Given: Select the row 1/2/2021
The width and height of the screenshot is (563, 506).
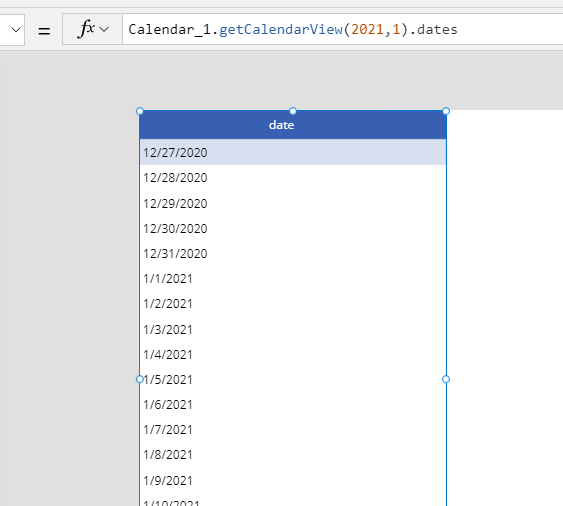Looking at the screenshot, I should (x=293, y=304).
